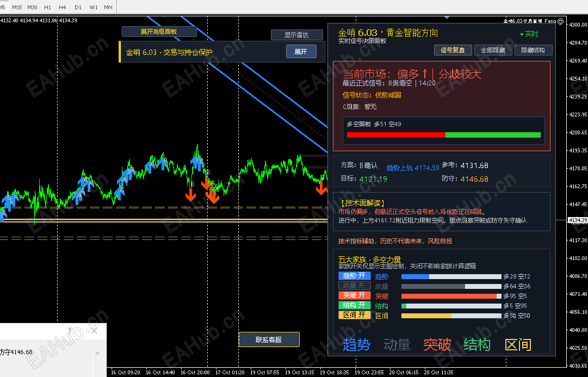Image resolution: width=588 pixels, height=377 pixels.
Task: Click the 多95 空5 breakout reading
Action: click(x=515, y=296)
